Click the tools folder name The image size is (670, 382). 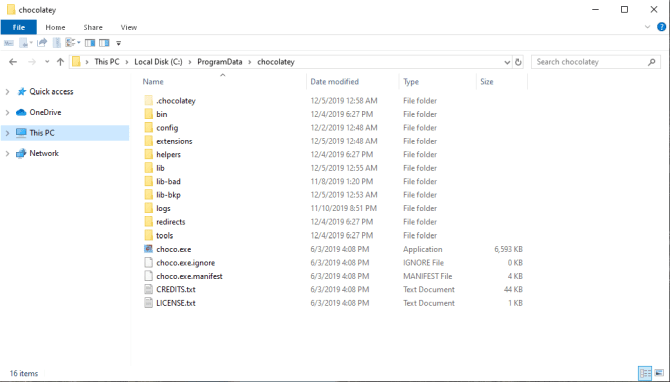coord(165,235)
